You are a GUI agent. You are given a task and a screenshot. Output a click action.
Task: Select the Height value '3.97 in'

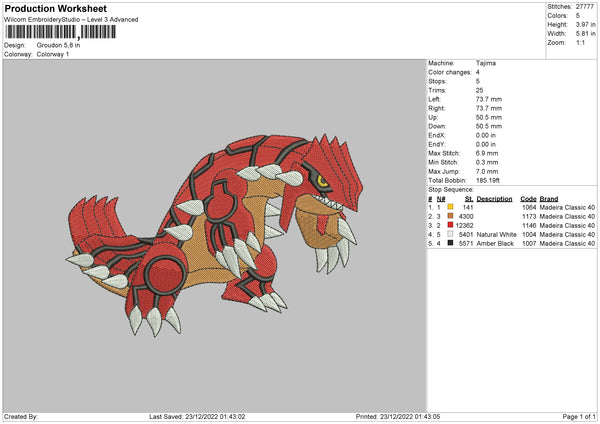[586, 24]
